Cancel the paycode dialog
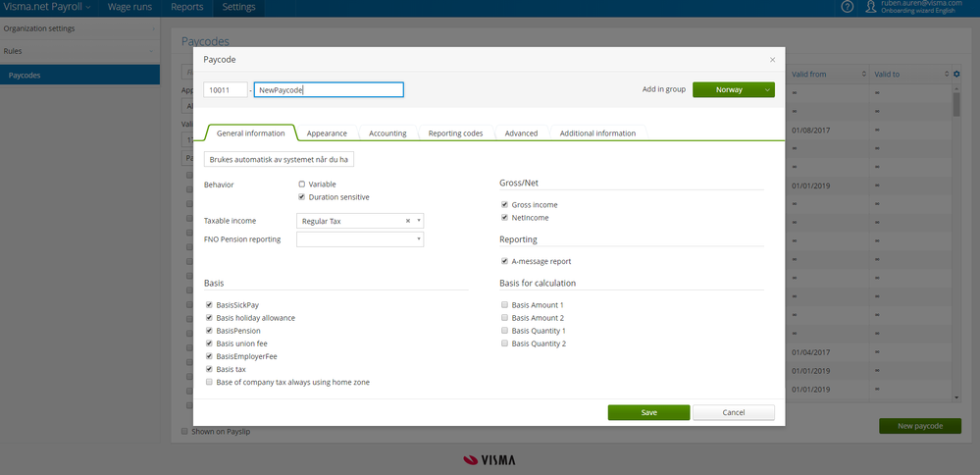 pos(734,412)
